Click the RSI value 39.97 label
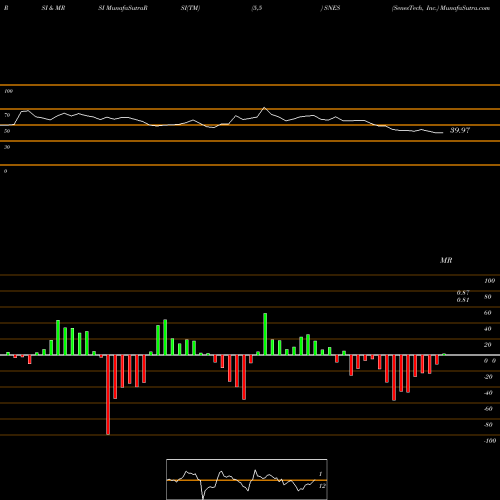 (x=460, y=130)
